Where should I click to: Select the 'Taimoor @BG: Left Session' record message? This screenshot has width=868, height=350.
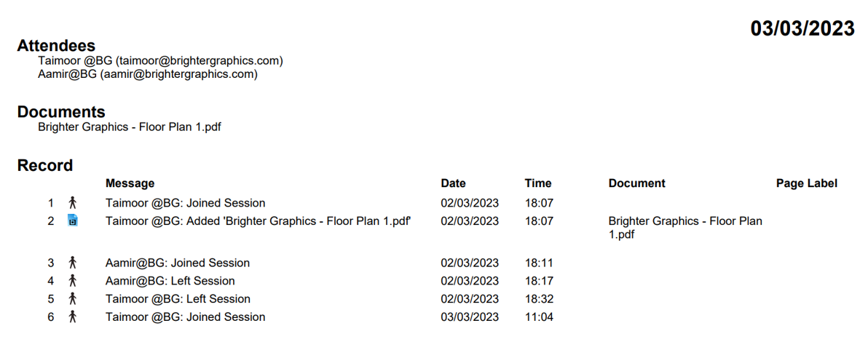click(x=178, y=298)
